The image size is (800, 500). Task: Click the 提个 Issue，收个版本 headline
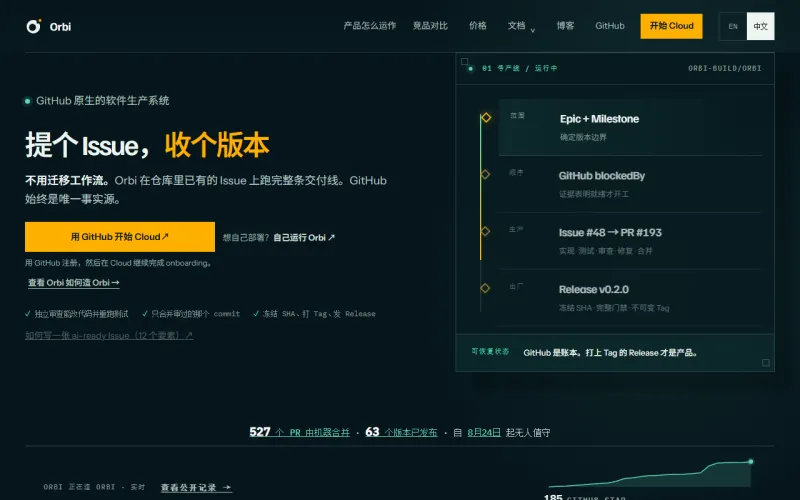click(x=147, y=145)
